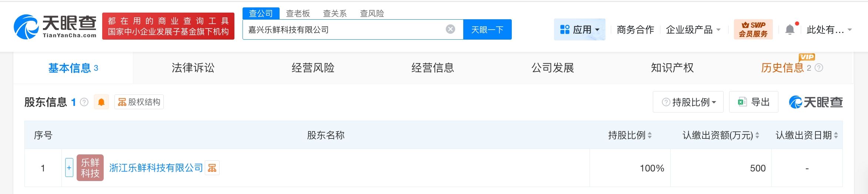Open notifications bell icon
868x194 pixels.
tap(790, 29)
